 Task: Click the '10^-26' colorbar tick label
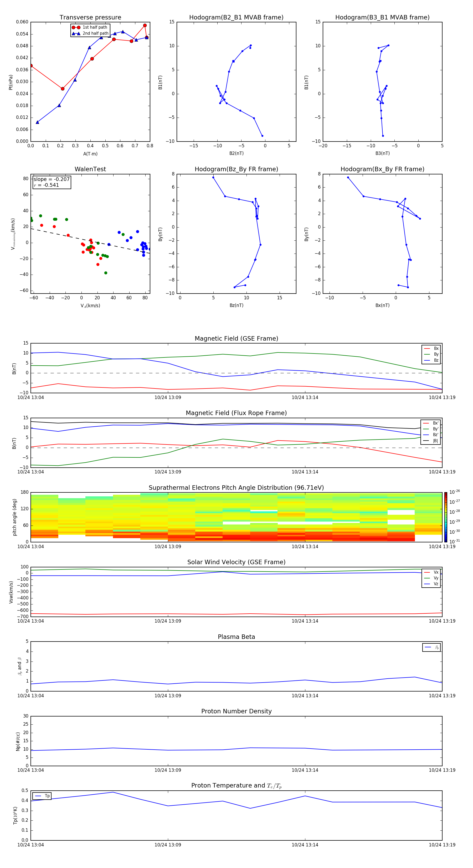[455, 492]
